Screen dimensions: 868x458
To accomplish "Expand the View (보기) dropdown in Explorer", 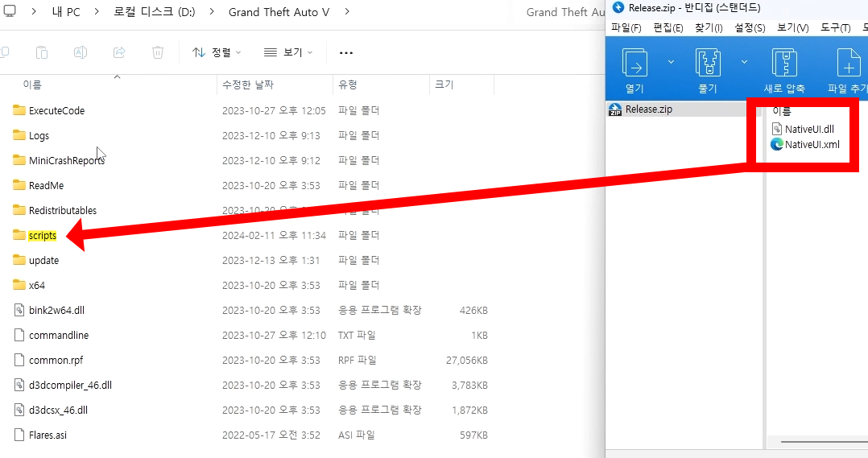I will click(288, 52).
